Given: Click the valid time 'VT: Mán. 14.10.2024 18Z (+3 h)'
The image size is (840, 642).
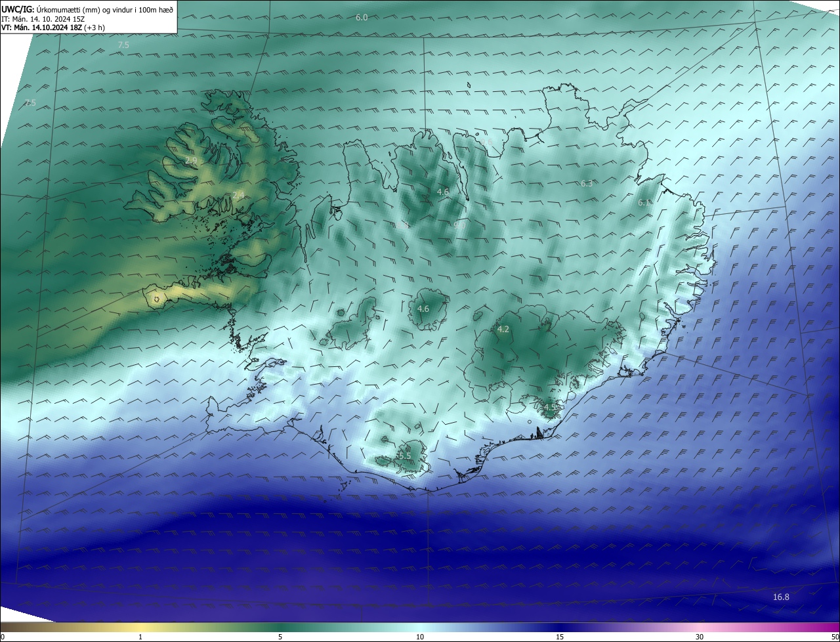Looking at the screenshot, I should [x=53, y=28].
